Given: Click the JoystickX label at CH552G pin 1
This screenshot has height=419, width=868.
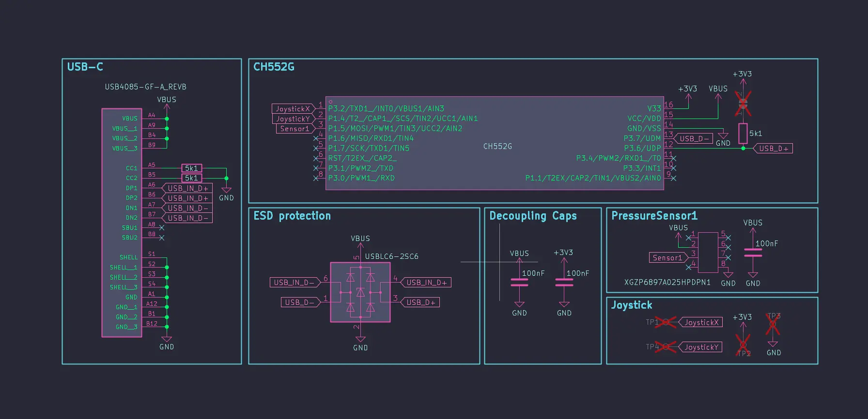Looking at the screenshot, I should (293, 109).
